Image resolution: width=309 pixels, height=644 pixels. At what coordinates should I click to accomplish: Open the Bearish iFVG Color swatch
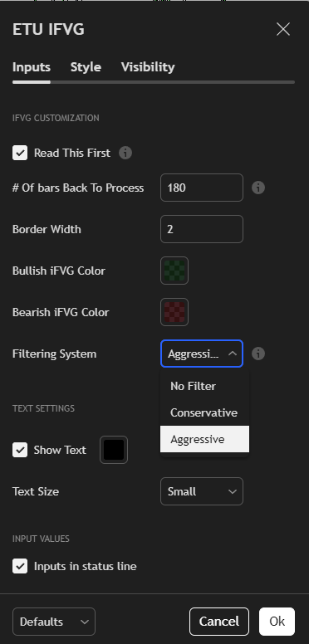tap(174, 312)
